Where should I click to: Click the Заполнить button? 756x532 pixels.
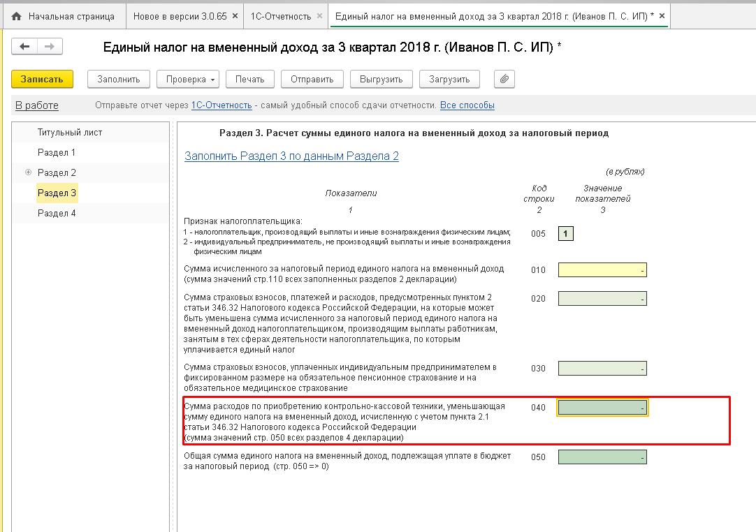pos(119,79)
